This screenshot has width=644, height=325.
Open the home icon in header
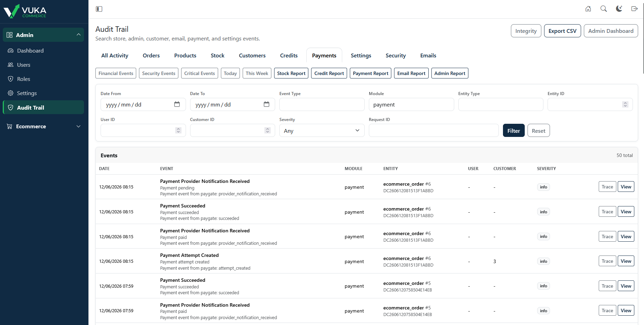(x=588, y=9)
